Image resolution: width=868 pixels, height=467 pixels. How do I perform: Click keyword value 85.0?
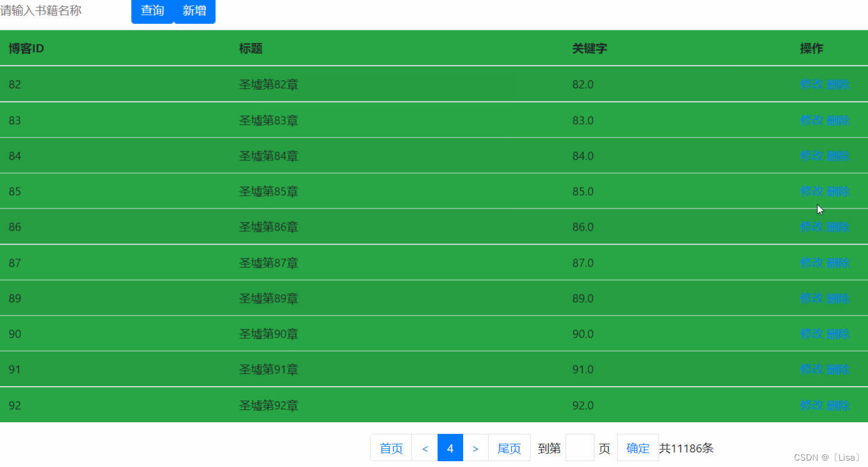pos(583,192)
